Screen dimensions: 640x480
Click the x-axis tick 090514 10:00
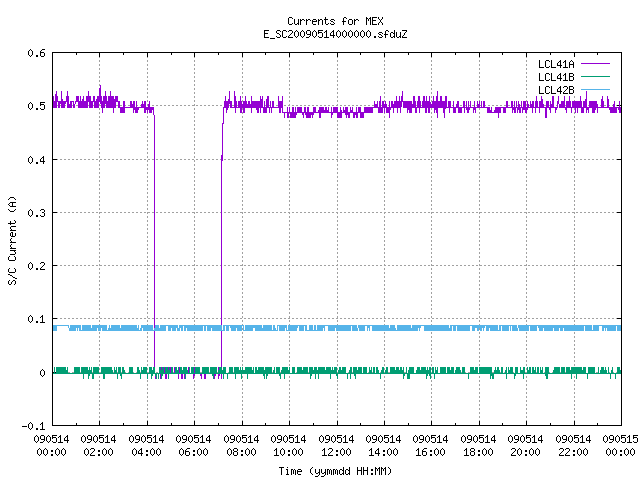coord(288,446)
